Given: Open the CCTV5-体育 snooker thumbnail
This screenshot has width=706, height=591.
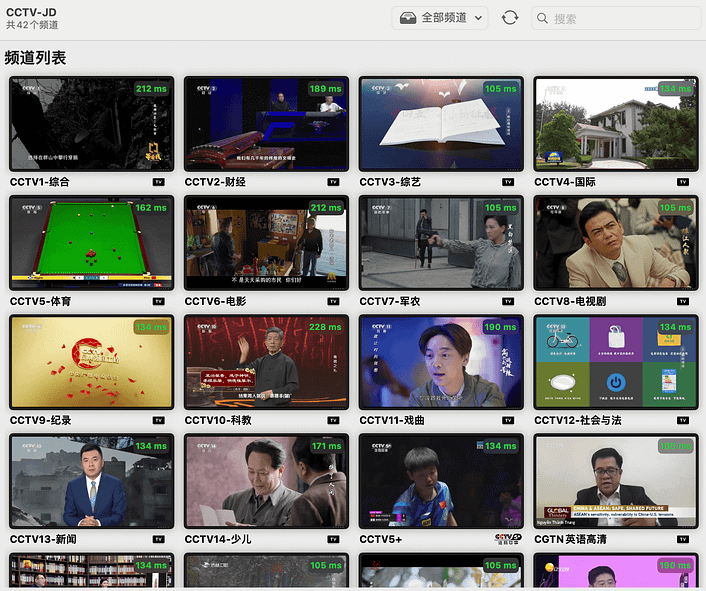Looking at the screenshot, I should click(x=91, y=243).
